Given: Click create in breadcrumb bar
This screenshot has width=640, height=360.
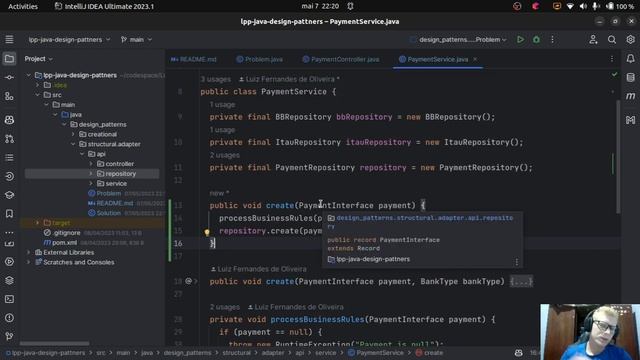Looking at the screenshot, I should 429,353.
